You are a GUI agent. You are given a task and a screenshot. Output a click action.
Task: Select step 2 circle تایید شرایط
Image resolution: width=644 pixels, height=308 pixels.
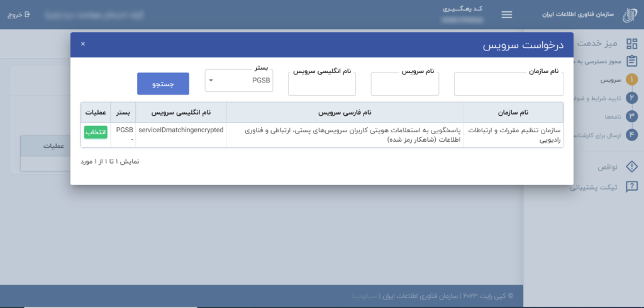click(632, 98)
